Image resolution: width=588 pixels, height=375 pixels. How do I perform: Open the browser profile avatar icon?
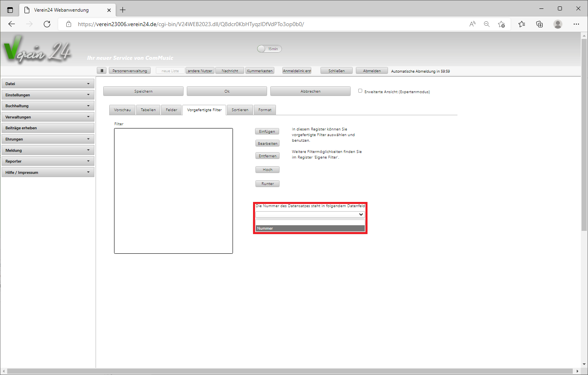557,24
